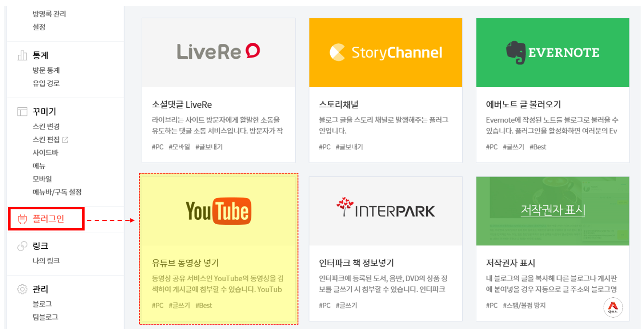Viewport: 644px width, 332px height.
Task: Click the 저작권자 표시 description text
Action: click(x=551, y=284)
